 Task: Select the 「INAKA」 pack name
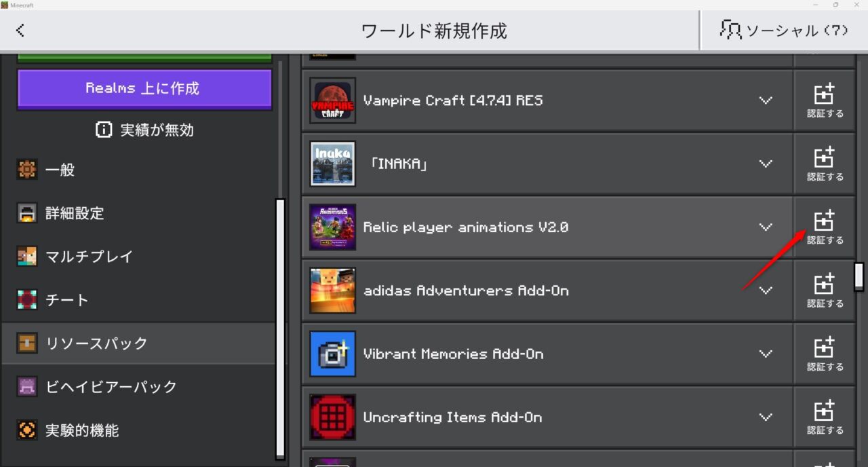click(x=399, y=164)
